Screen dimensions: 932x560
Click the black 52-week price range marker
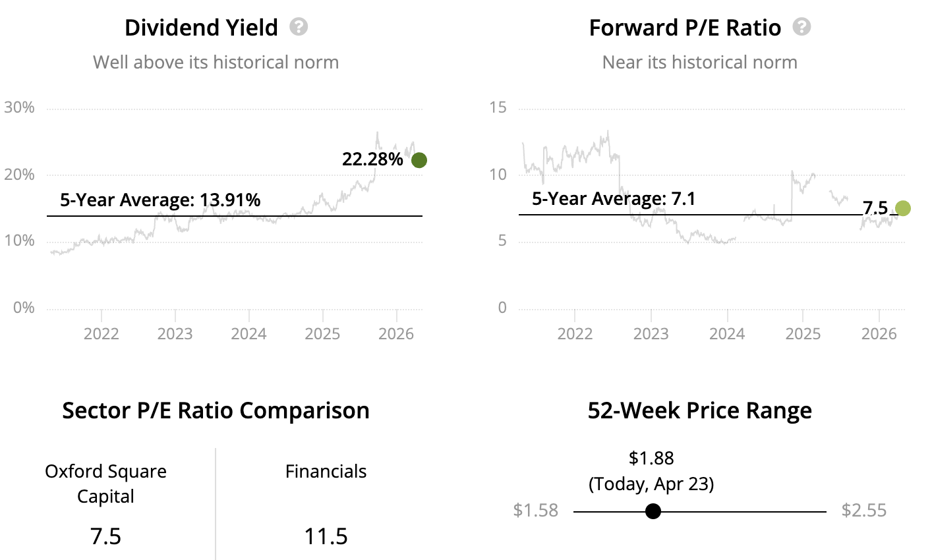653,511
